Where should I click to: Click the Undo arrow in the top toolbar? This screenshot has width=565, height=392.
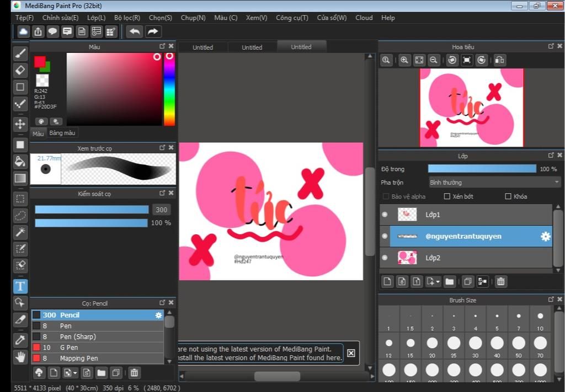point(135,31)
